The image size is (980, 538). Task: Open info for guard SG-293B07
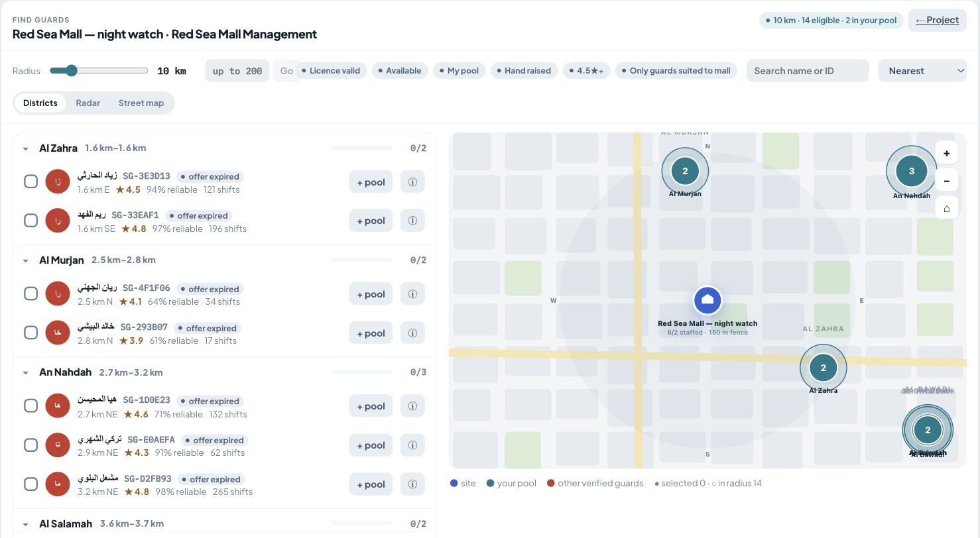[412, 333]
